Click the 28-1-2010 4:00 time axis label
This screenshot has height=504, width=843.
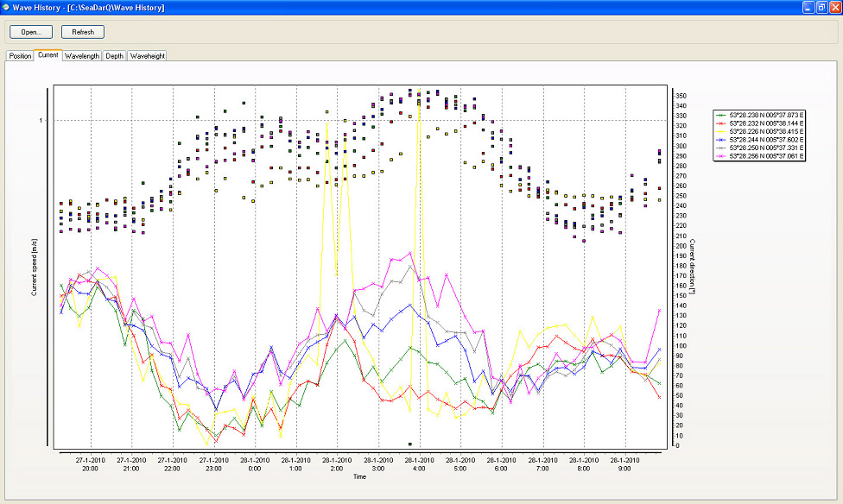[x=419, y=464]
